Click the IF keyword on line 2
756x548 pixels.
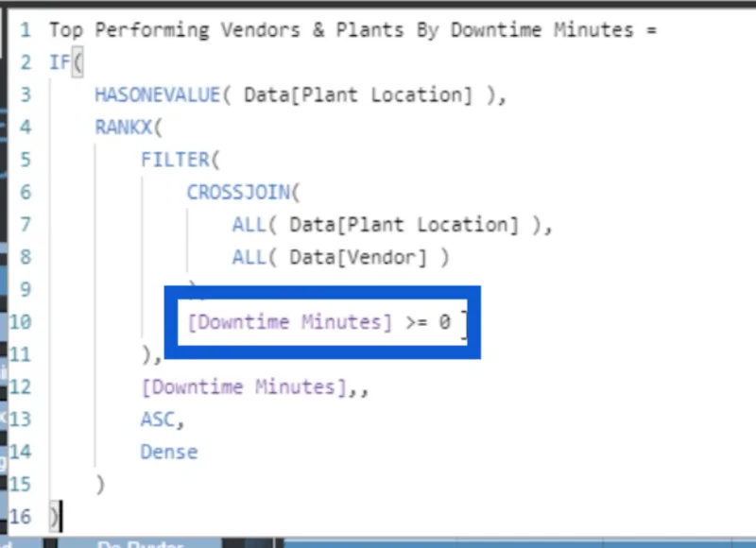pos(60,62)
